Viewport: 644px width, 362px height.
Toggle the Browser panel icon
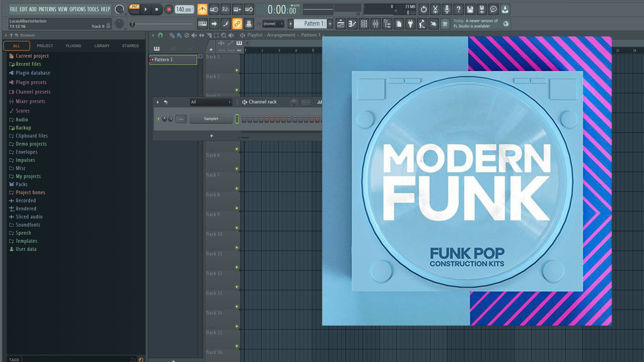coord(387,24)
